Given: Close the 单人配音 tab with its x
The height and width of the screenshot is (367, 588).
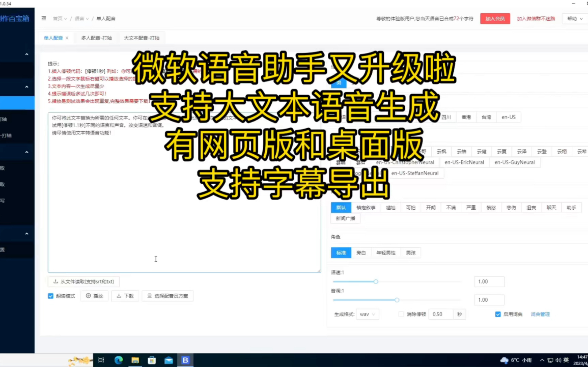Looking at the screenshot, I should coord(67,38).
